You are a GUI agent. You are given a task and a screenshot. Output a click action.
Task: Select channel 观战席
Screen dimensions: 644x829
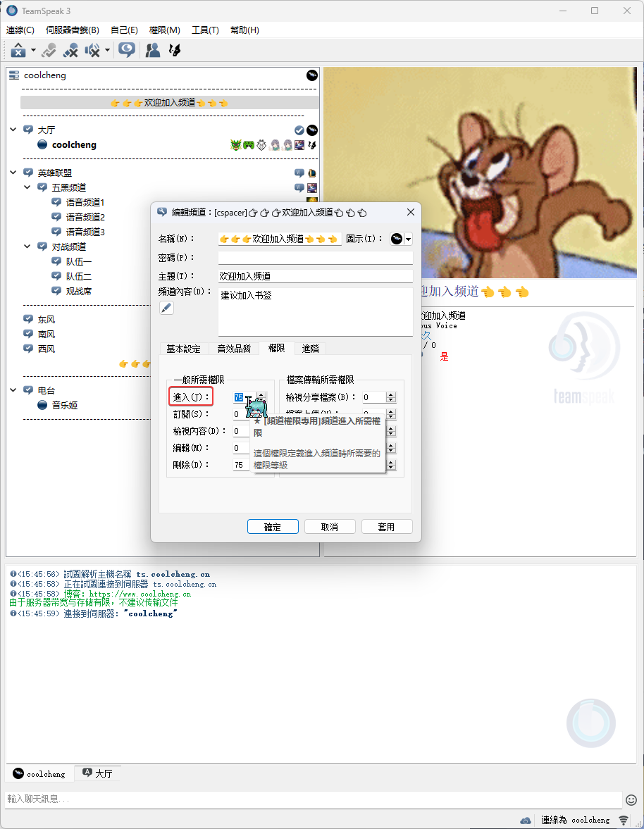(x=79, y=291)
